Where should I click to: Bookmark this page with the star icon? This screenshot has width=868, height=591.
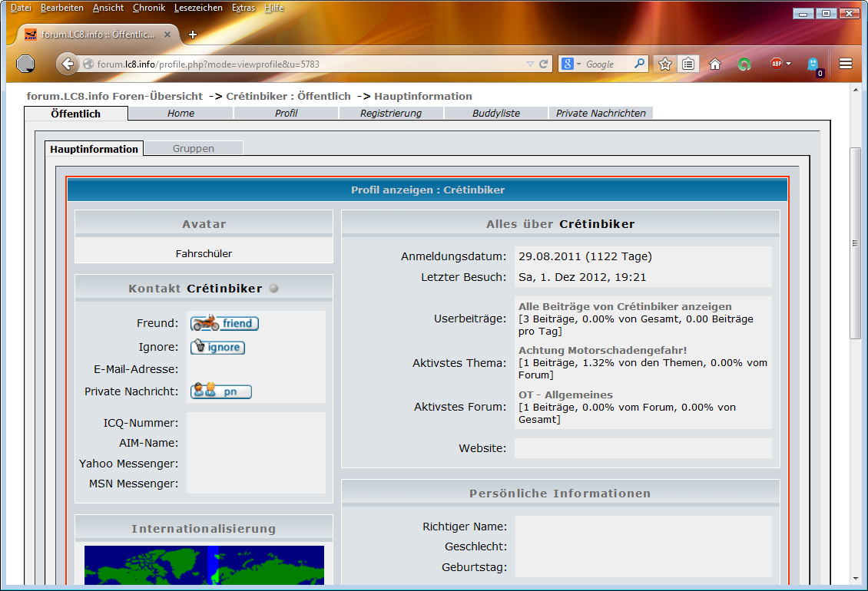(x=665, y=64)
